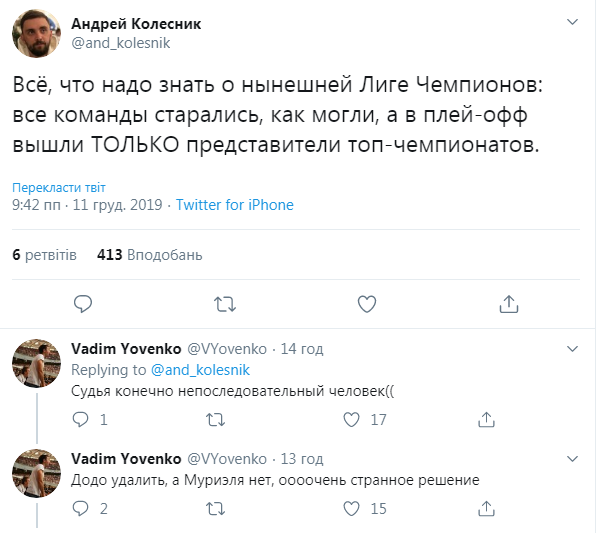598x533 pixels.
Task: Like the main tweet with heart icon
Action: [367, 304]
